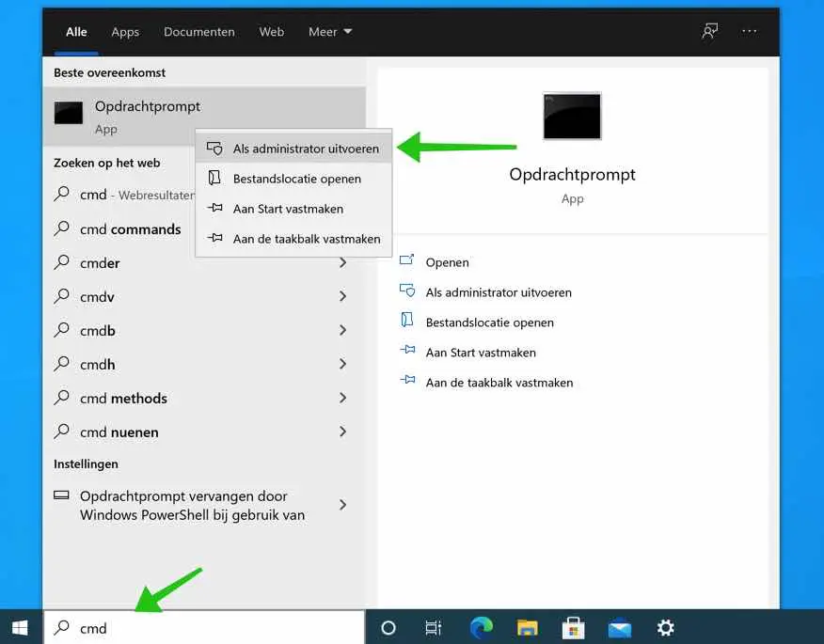This screenshot has width=824, height=644.
Task: Click the feedback icon in search header
Action: click(710, 31)
